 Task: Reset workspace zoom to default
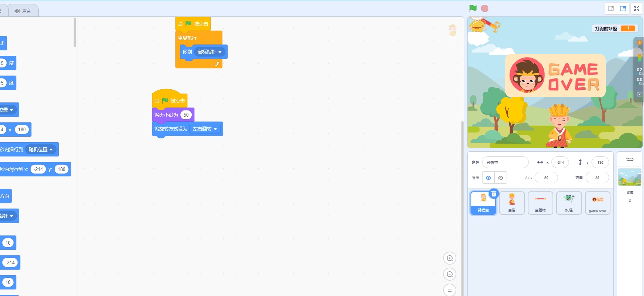tap(450, 290)
